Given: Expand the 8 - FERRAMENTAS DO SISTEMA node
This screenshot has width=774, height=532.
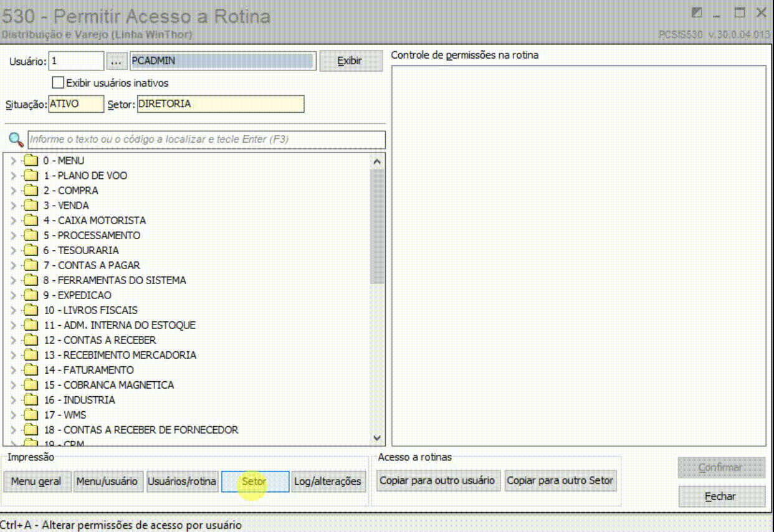Looking at the screenshot, I should click(x=14, y=280).
